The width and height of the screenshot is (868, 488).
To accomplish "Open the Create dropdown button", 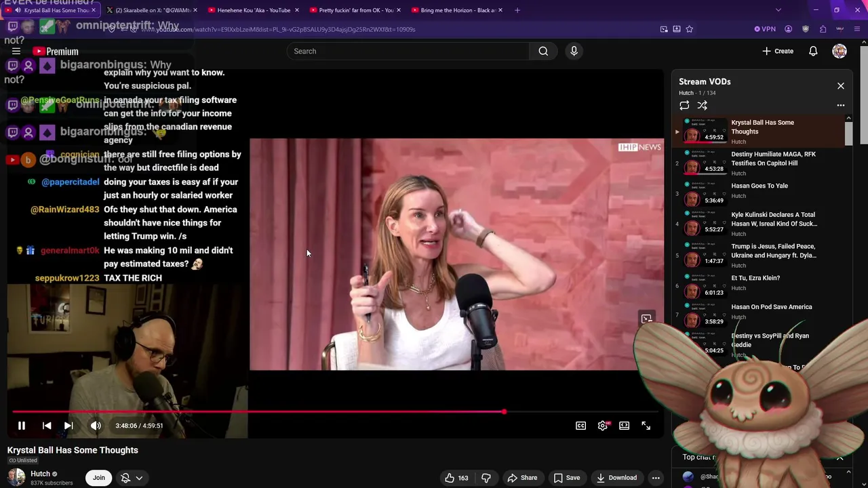I will [778, 52].
